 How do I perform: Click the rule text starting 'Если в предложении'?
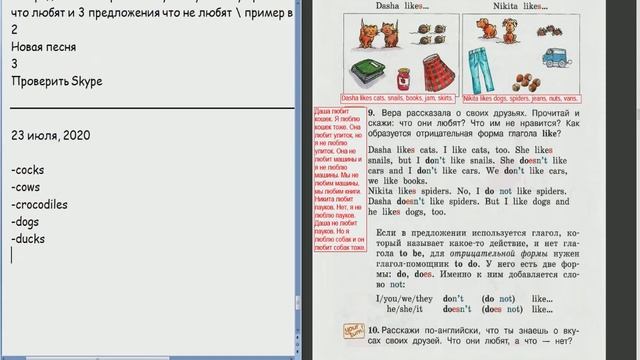(478, 259)
